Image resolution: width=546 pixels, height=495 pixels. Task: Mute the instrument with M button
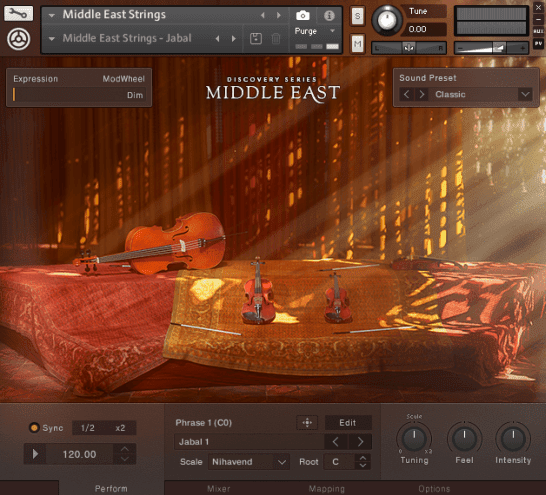[x=357, y=44]
